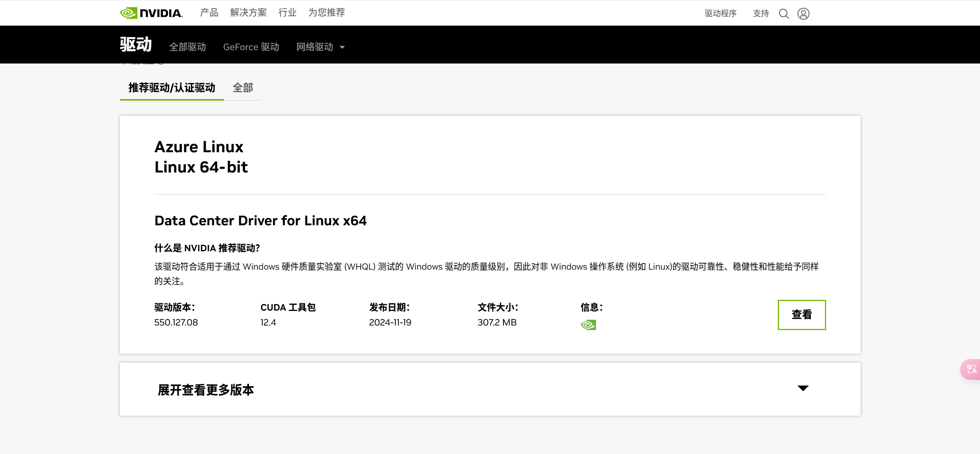Expand 展开查看更多版本 with the triangle arrow
The width and height of the screenshot is (980, 454).
click(803, 388)
